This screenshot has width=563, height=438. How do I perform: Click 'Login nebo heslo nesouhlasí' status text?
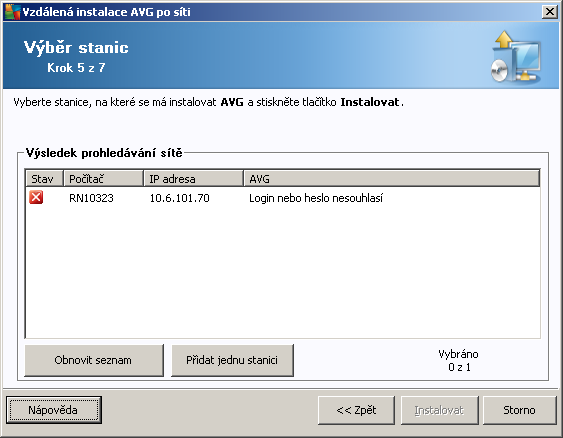[316, 198]
